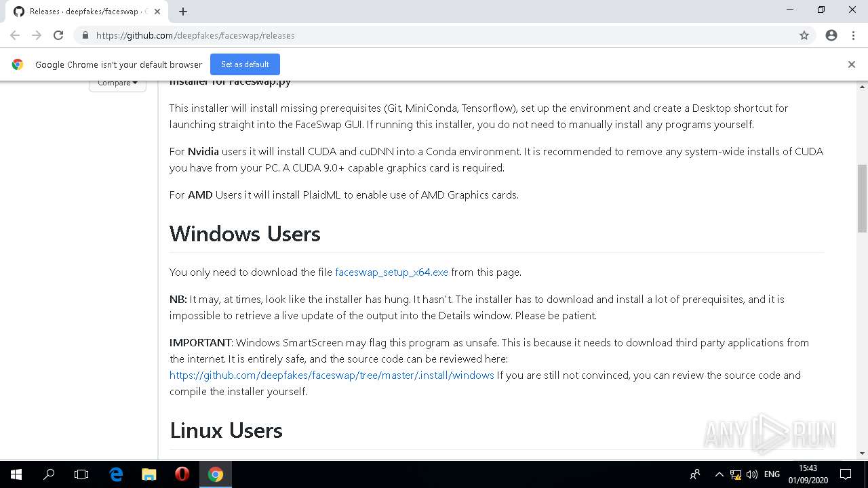This screenshot has width=868, height=488.
Task: Click the bold word AMD
Action: point(200,195)
